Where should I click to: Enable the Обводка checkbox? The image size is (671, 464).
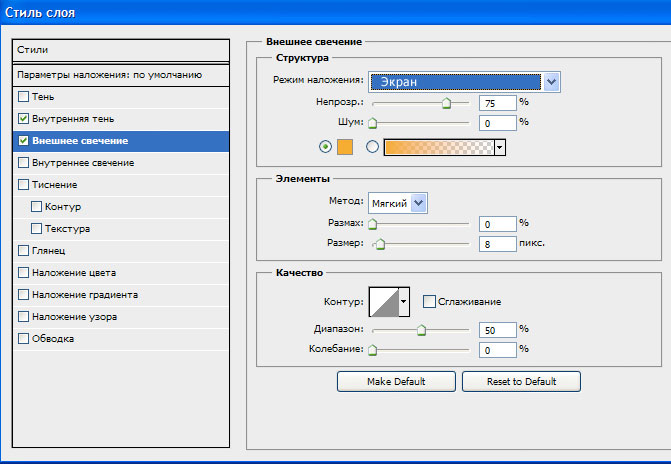24,339
